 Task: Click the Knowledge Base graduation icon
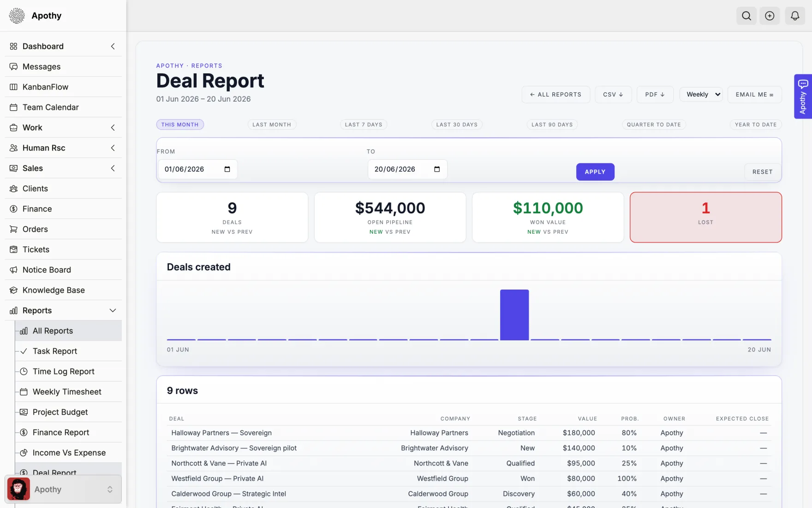click(x=13, y=290)
